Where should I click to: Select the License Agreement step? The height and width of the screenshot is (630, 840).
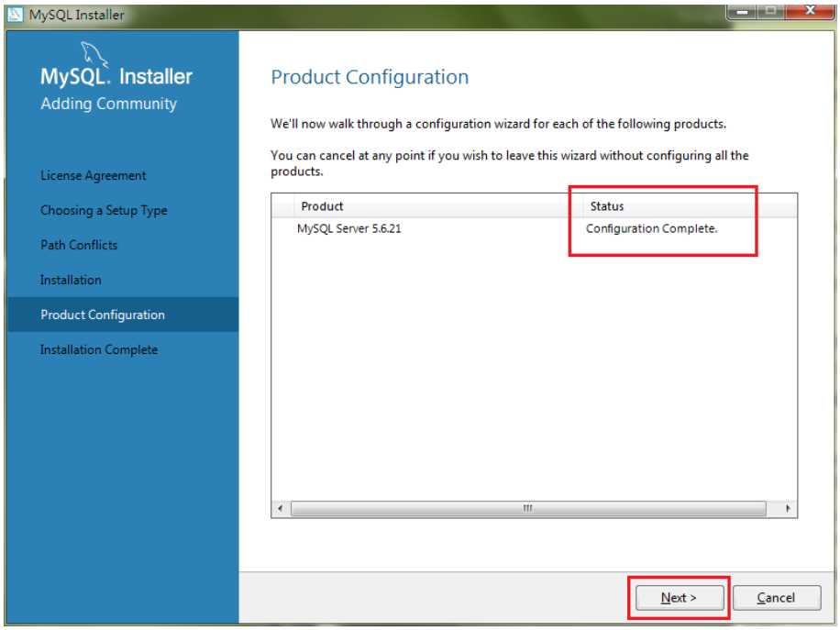point(94,175)
